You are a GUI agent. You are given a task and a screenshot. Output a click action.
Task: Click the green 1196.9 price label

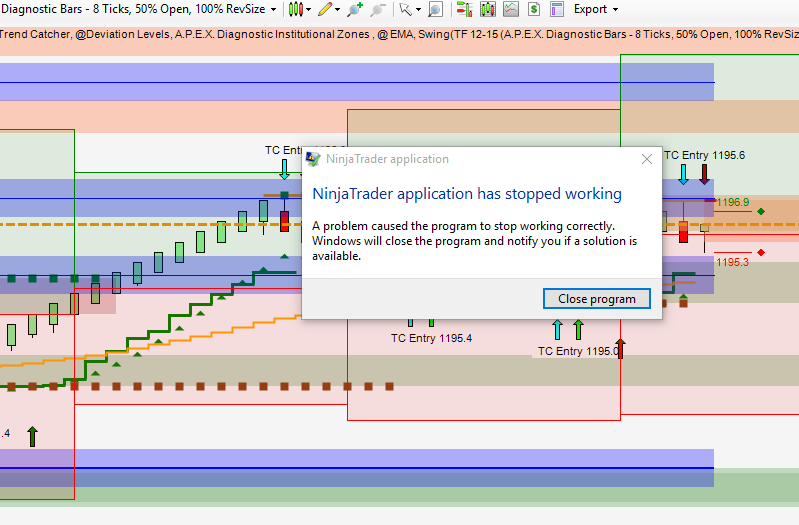(732, 202)
